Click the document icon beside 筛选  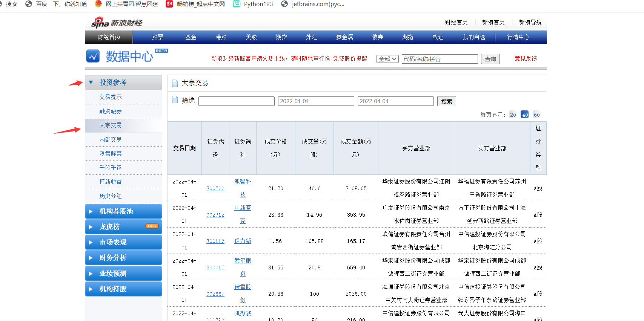pos(175,100)
